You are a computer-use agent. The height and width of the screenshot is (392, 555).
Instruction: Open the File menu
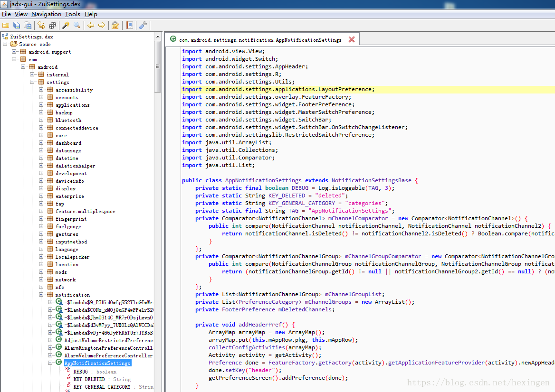[x=6, y=14]
